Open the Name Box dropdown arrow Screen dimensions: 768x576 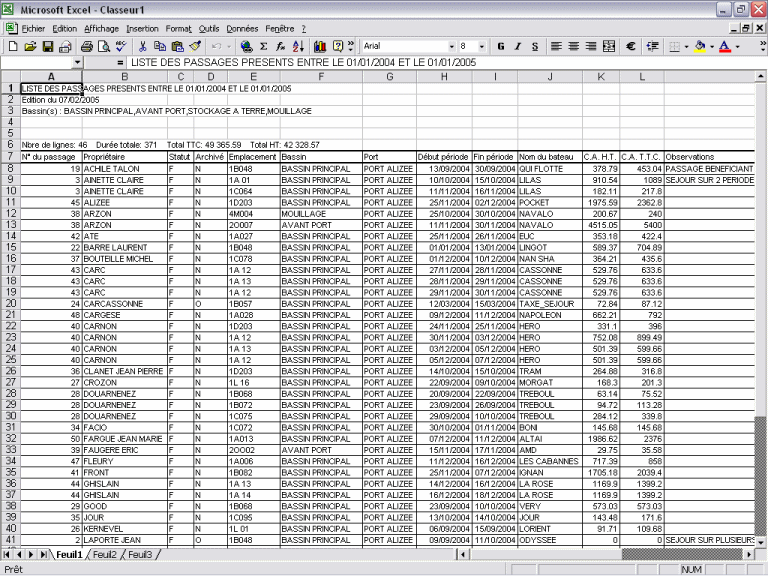[x=77, y=62]
